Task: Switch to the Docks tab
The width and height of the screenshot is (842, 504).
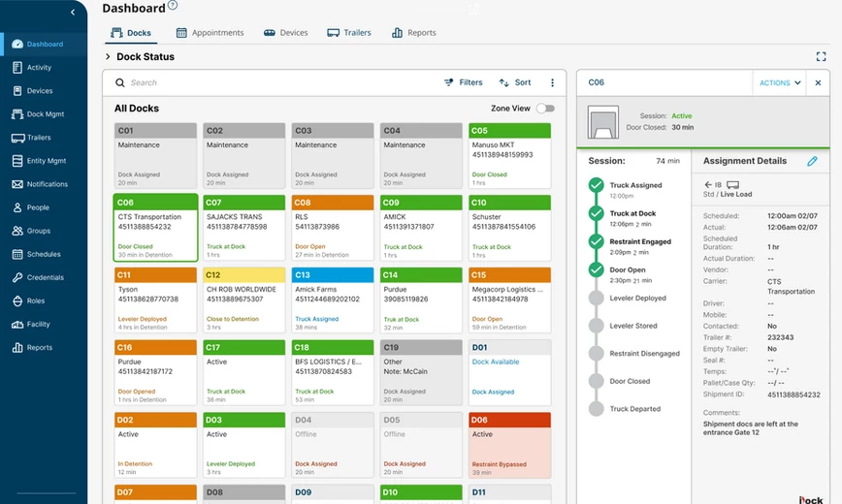Action: click(x=131, y=33)
